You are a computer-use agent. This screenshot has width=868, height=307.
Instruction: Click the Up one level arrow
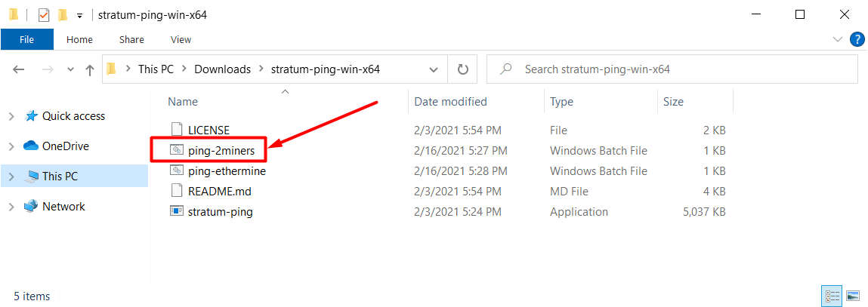click(x=90, y=69)
